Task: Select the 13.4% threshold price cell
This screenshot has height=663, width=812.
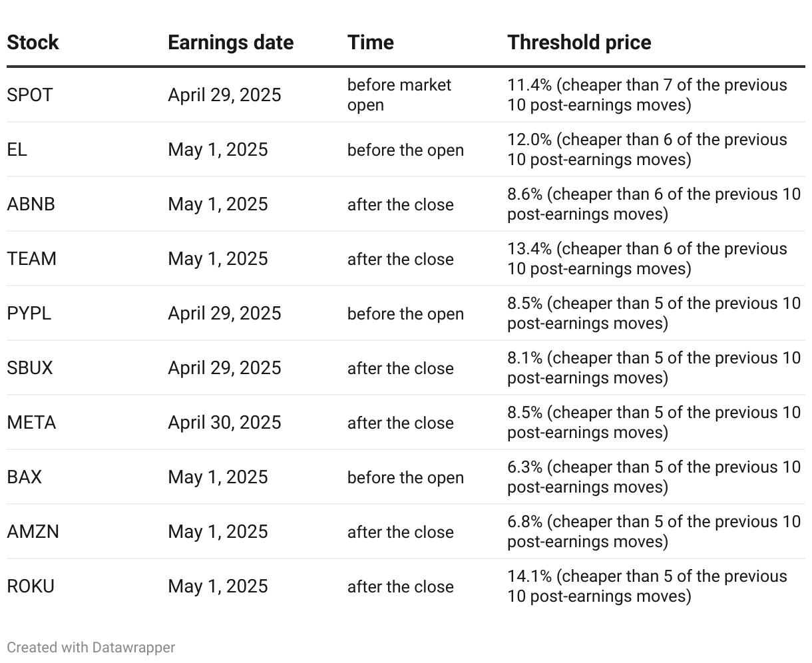Action: (x=647, y=259)
